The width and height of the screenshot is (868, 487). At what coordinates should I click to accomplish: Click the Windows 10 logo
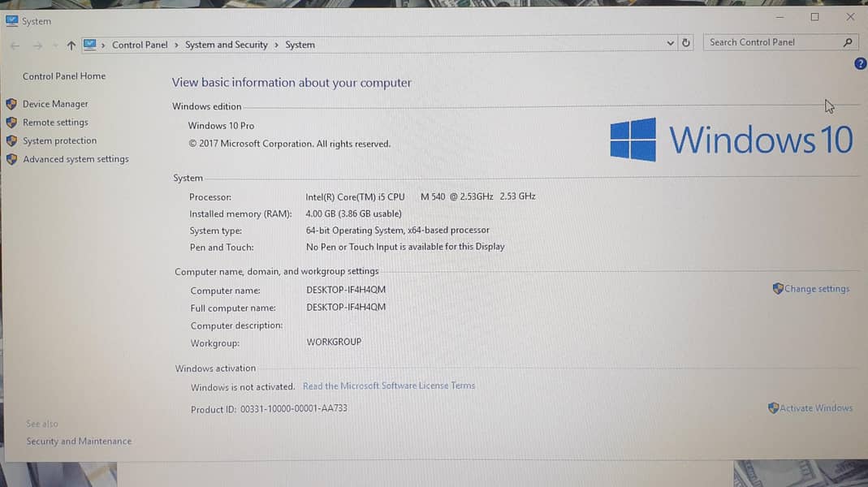pos(732,140)
